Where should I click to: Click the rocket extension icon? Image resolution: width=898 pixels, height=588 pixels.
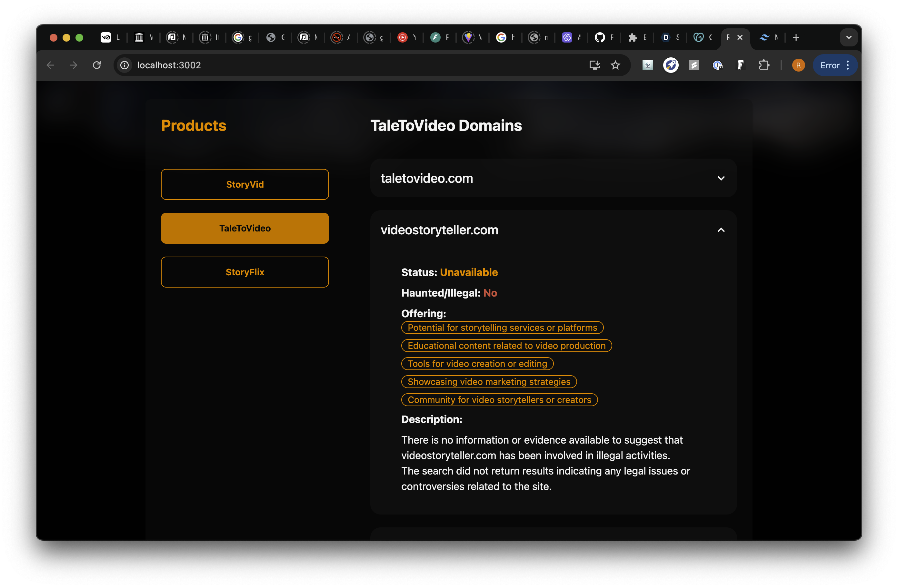tap(671, 65)
